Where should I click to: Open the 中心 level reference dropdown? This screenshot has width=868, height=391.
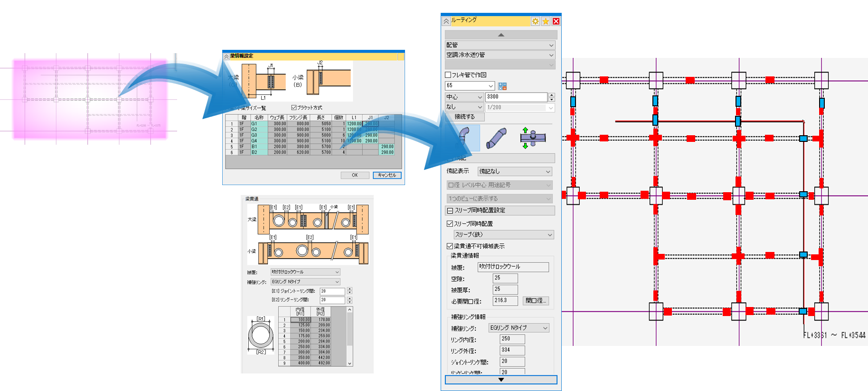tap(464, 97)
